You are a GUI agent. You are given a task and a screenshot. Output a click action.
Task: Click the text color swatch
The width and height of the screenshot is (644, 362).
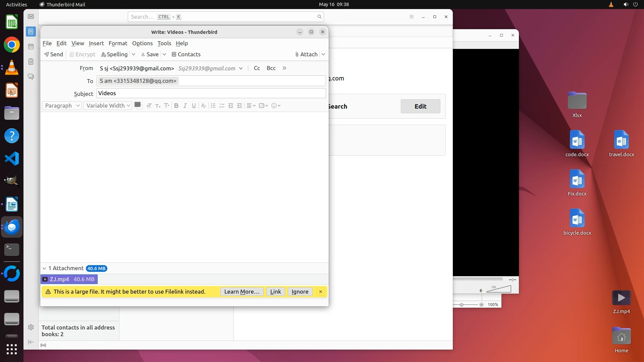click(x=137, y=105)
